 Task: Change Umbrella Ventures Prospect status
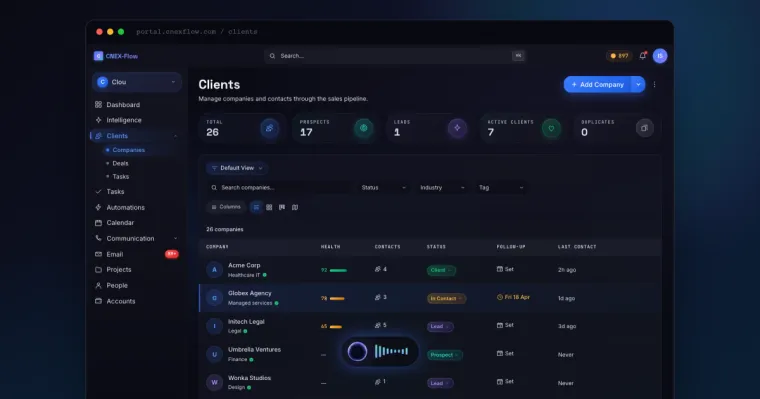point(444,355)
